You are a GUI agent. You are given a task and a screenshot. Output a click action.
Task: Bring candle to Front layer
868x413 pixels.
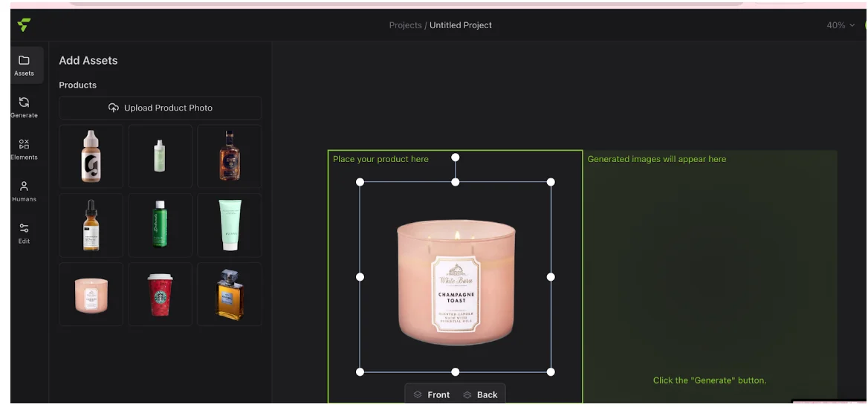[x=432, y=394]
